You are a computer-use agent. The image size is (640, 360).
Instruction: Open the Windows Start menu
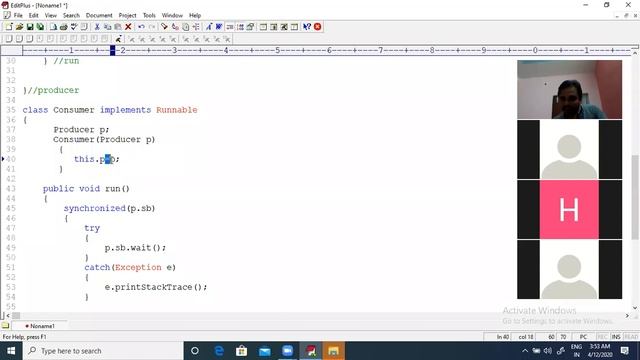pyautogui.click(x=11, y=351)
